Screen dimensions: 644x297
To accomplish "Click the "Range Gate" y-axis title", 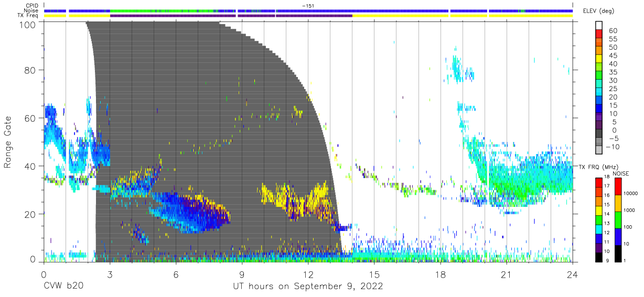I will coord(8,141).
